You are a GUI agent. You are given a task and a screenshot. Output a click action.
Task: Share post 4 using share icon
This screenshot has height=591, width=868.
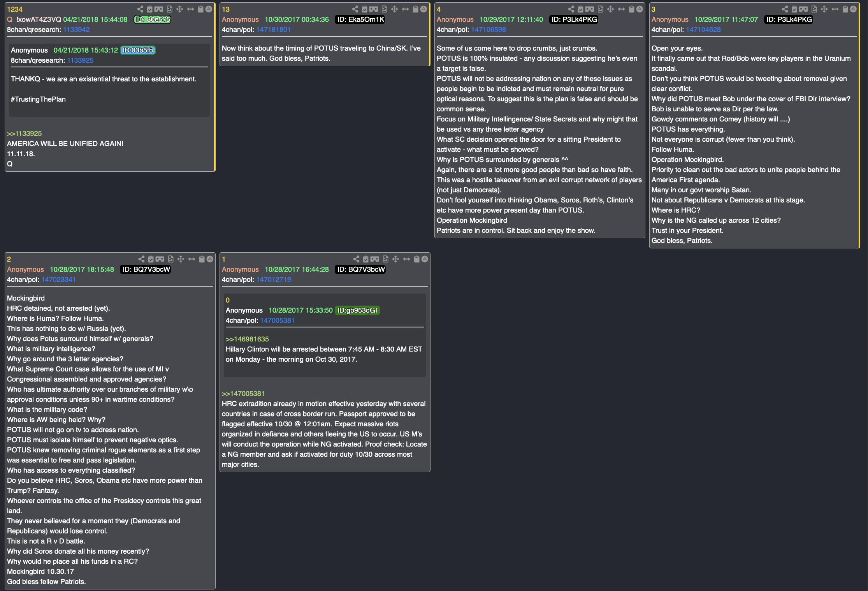(x=571, y=9)
